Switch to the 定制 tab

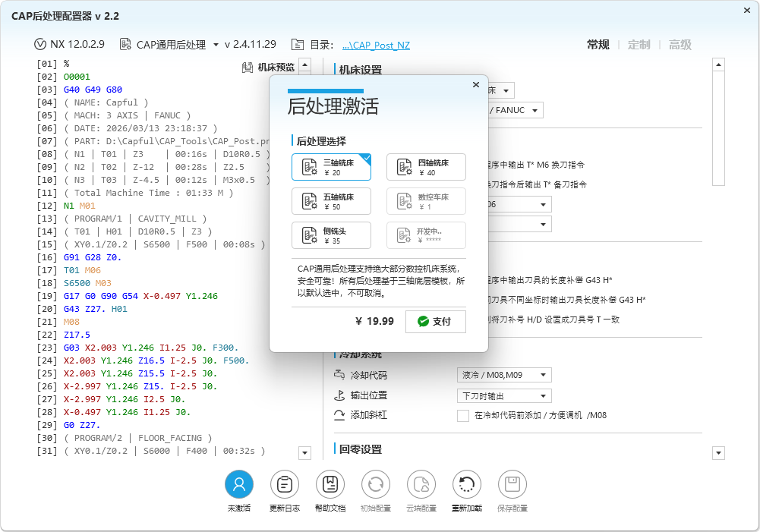coord(639,44)
